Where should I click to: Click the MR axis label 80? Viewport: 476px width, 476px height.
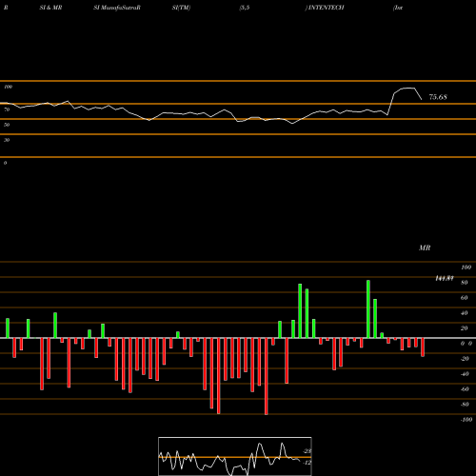465,283
